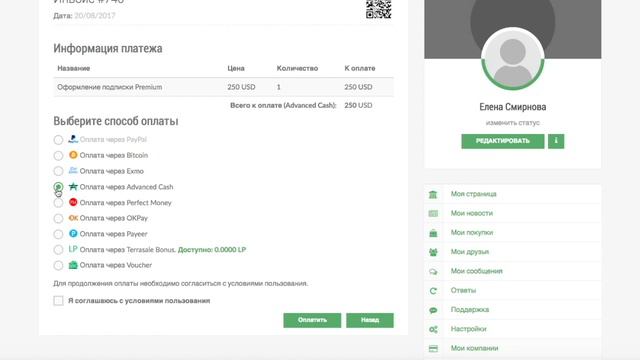Click Оформление подписки Premium table cell

pos(109,87)
